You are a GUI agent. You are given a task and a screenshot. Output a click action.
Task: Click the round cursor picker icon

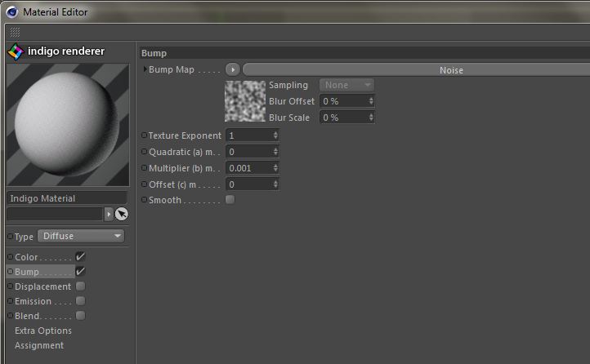point(122,214)
